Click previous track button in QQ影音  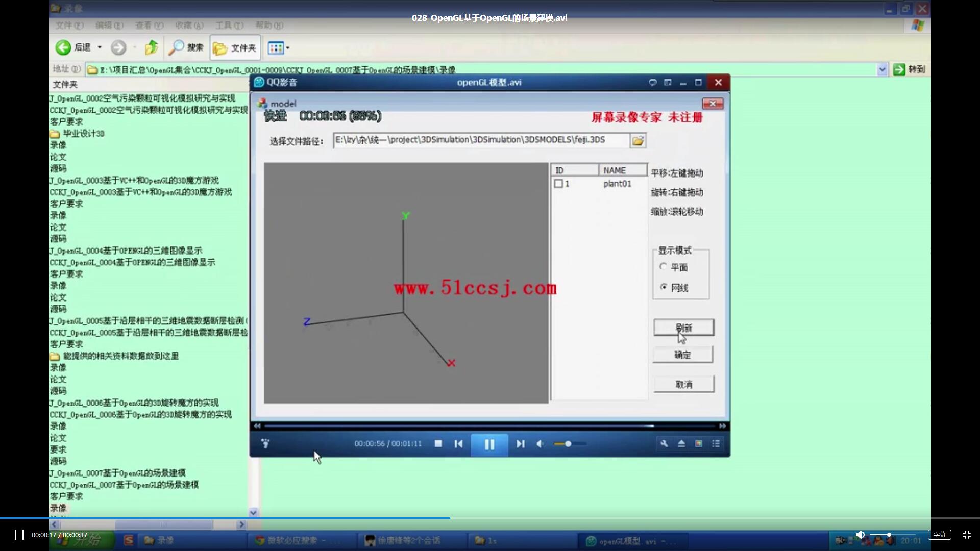point(458,444)
